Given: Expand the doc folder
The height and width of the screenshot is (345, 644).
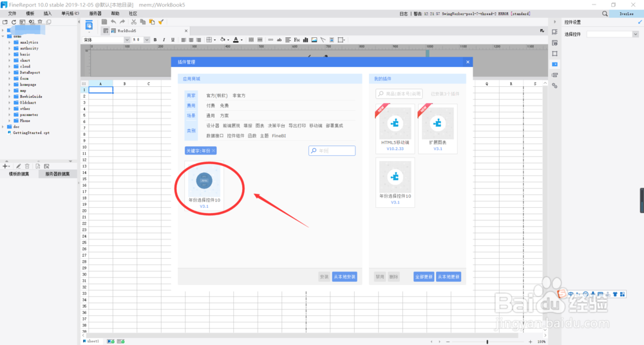Looking at the screenshot, I should 3,127.
